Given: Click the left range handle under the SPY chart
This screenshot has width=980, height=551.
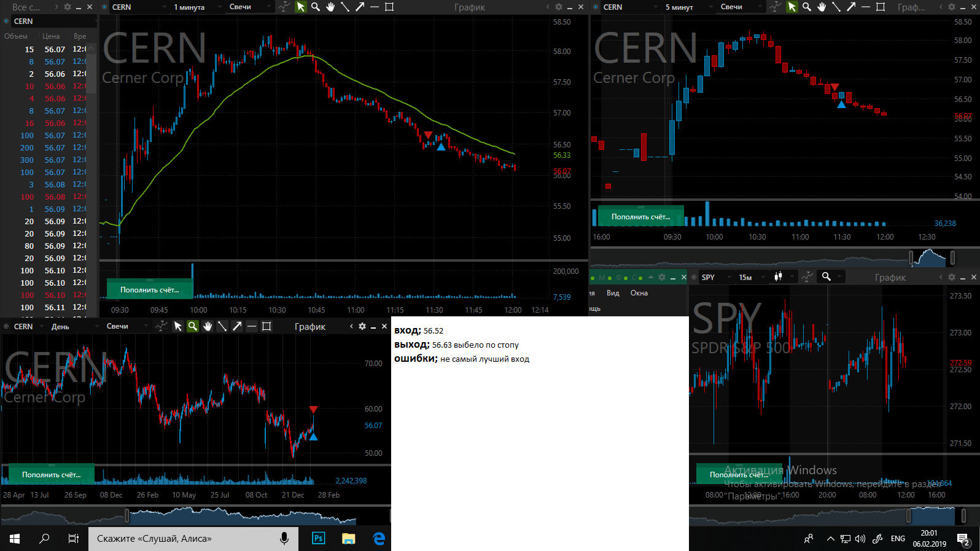Looking at the screenshot, I should [908, 515].
